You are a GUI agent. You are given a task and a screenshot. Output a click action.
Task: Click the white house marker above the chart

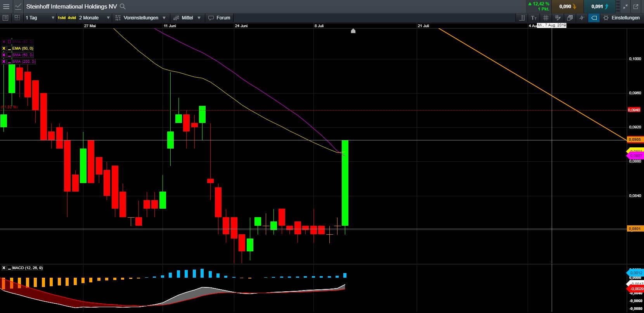[353, 31]
